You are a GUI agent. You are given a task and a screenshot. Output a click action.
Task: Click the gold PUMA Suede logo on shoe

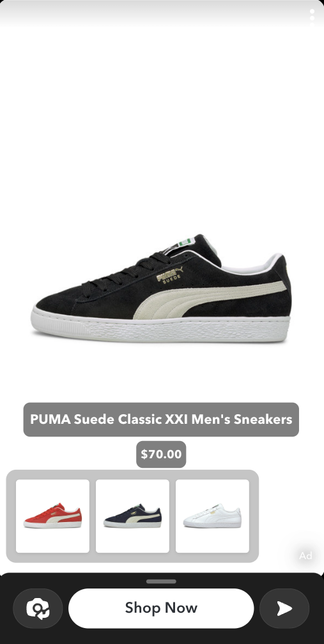click(x=169, y=276)
